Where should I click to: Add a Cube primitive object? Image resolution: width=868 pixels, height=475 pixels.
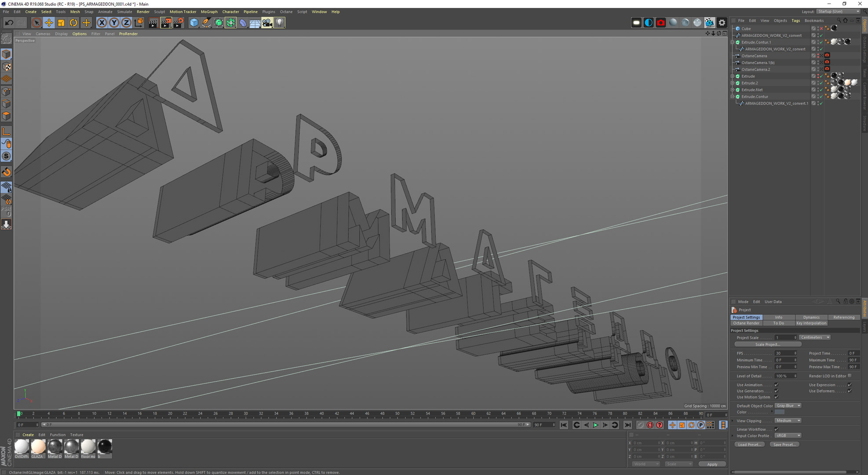193,22
